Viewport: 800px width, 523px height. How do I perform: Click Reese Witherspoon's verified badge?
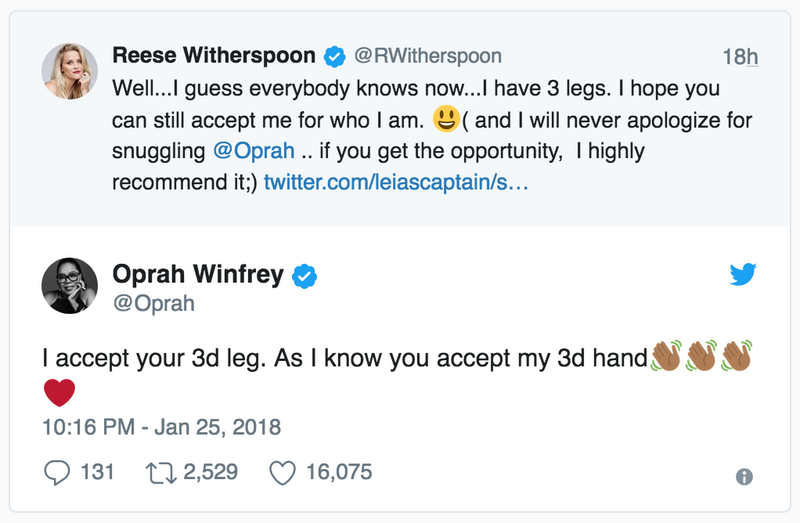tap(335, 56)
